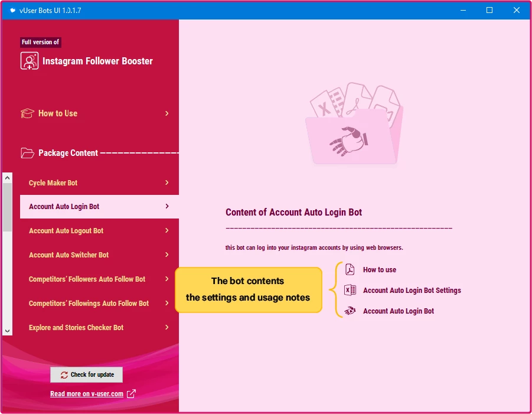Click the graduation cap How to Use icon
Image resolution: width=532 pixels, height=414 pixels.
(x=27, y=113)
